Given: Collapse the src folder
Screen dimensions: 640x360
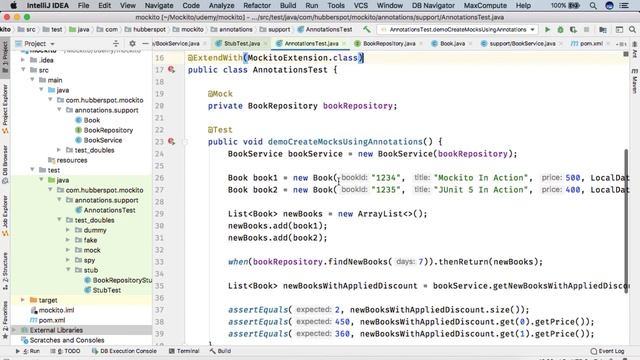Looking at the screenshot, I should [x=23, y=70].
